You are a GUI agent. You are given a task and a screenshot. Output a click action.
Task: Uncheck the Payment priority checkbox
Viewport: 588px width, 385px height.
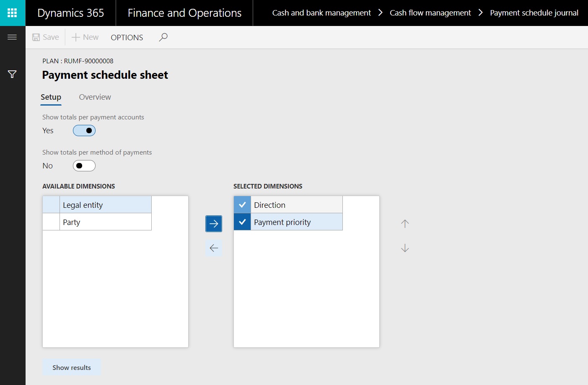242,222
